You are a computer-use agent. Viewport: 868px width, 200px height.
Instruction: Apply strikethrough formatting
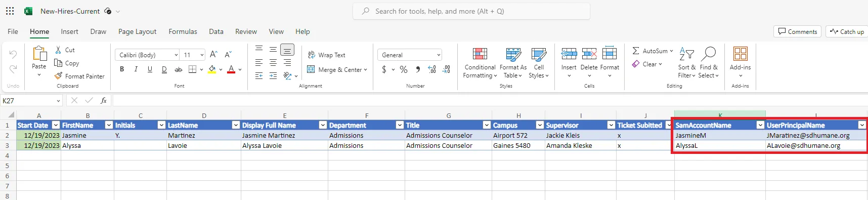click(x=178, y=69)
